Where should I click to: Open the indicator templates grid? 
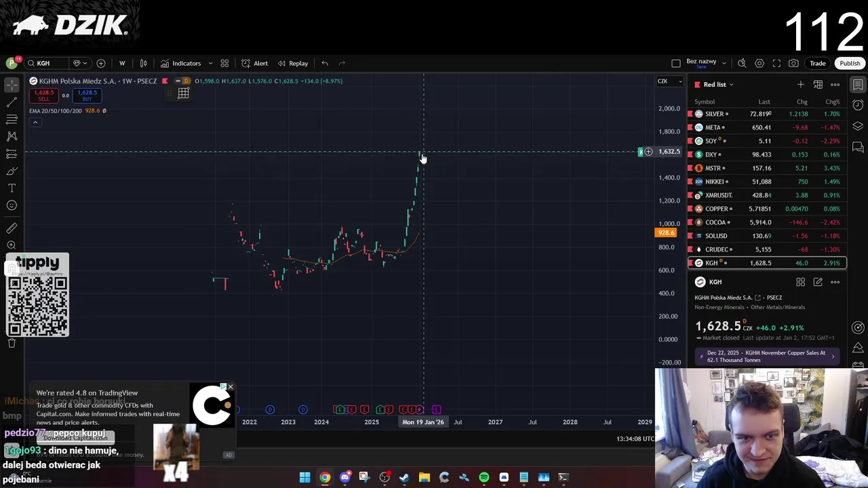[x=224, y=63]
